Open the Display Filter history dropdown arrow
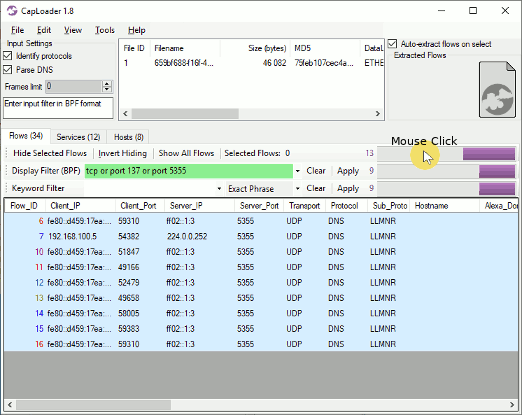Viewport: 522px width, 415px height. [298, 171]
